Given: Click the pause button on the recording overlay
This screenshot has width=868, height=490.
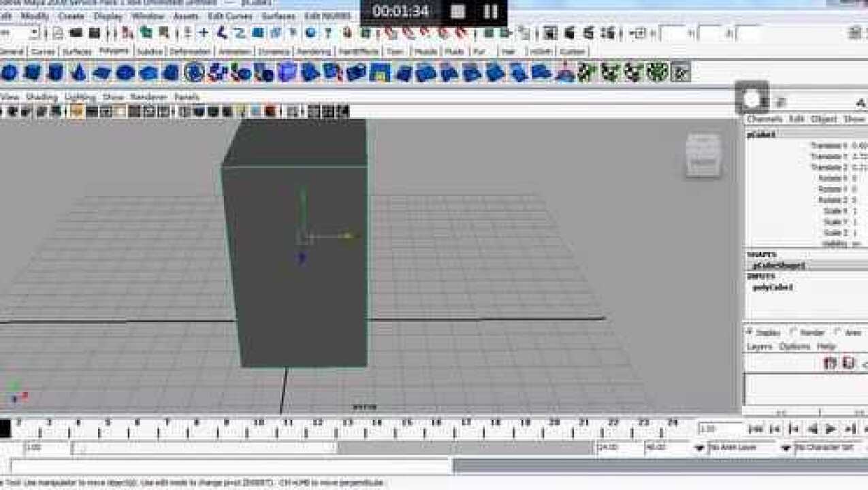Looking at the screenshot, I should point(490,12).
